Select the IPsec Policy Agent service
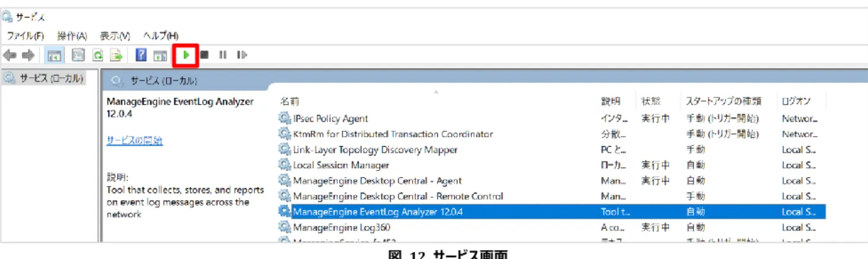 coord(330,119)
